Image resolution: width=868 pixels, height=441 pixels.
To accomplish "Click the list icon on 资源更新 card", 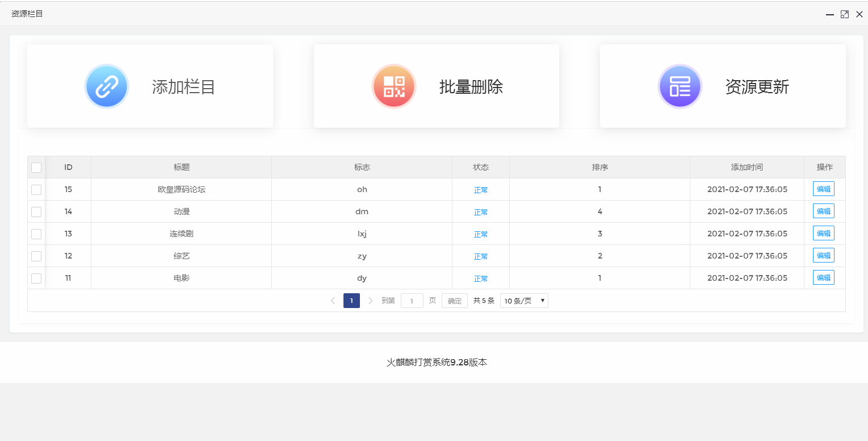I will (680, 86).
